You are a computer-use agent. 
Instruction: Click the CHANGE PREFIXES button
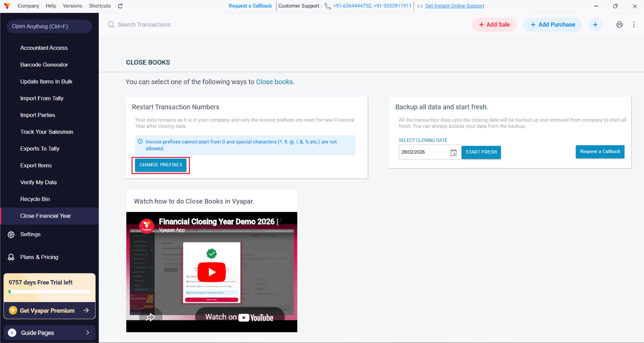(161, 165)
